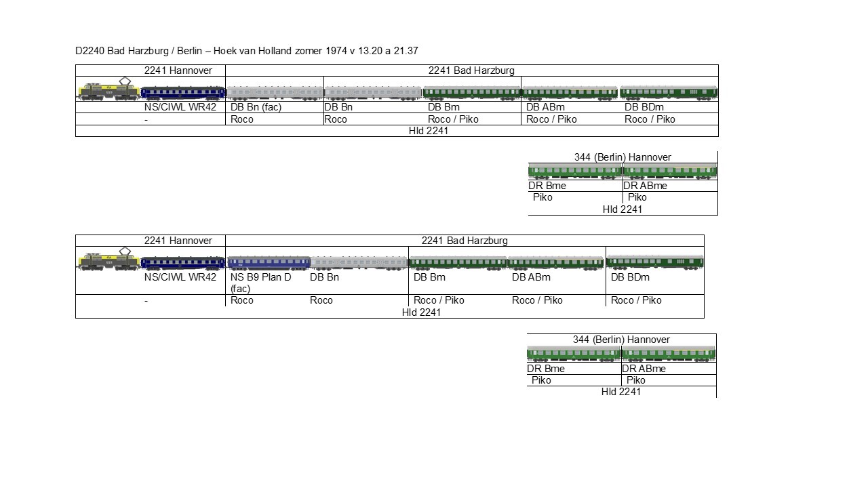Screen dimensions: 868x488
Task: Select the green DB ABm coach in first composition
Action: tap(570, 93)
